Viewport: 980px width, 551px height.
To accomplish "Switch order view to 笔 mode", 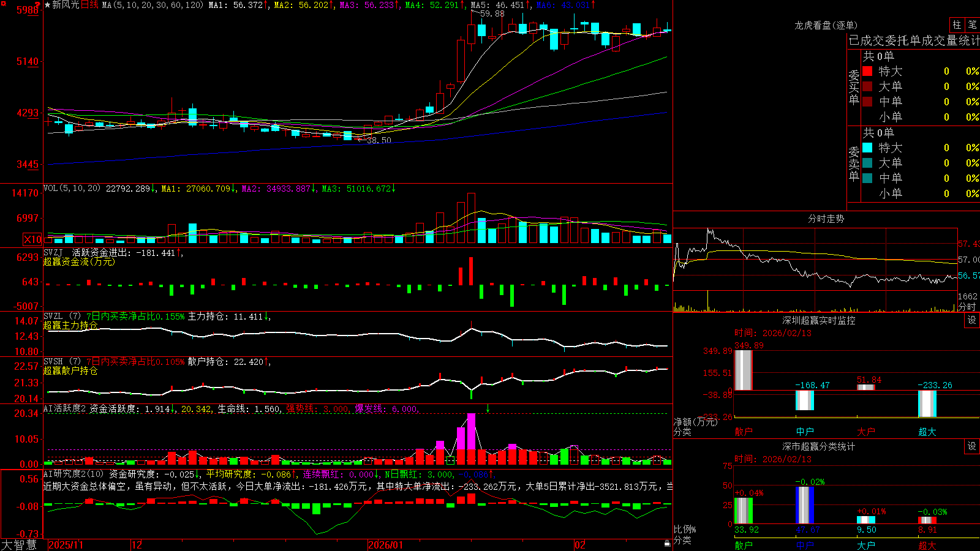I will tap(972, 24).
